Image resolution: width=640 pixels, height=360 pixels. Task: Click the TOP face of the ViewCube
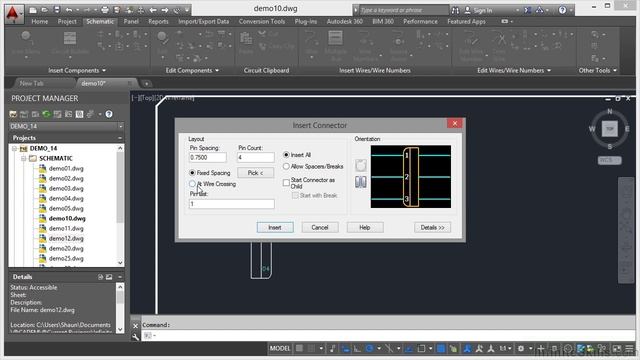(609, 129)
